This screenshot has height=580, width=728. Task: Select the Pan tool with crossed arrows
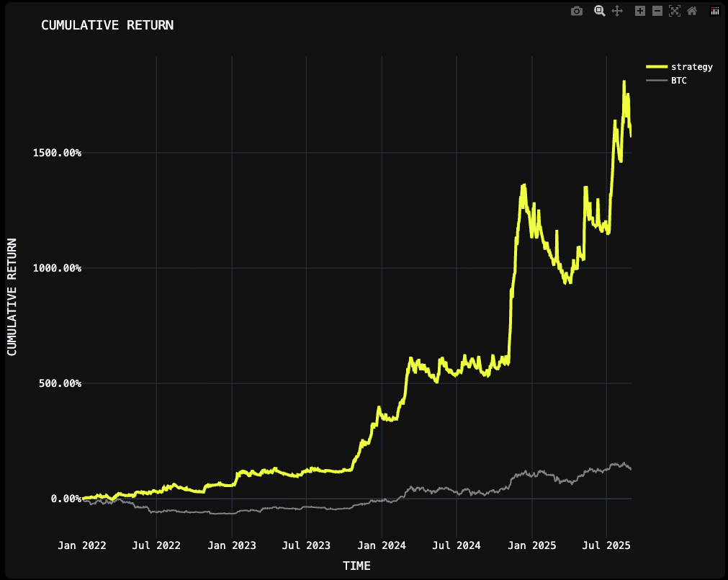click(x=617, y=11)
